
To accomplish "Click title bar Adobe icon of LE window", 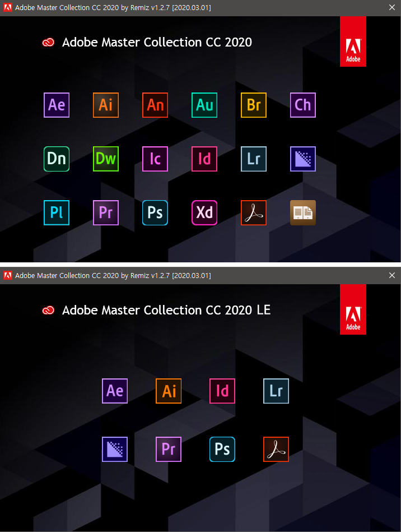I will (7, 275).
